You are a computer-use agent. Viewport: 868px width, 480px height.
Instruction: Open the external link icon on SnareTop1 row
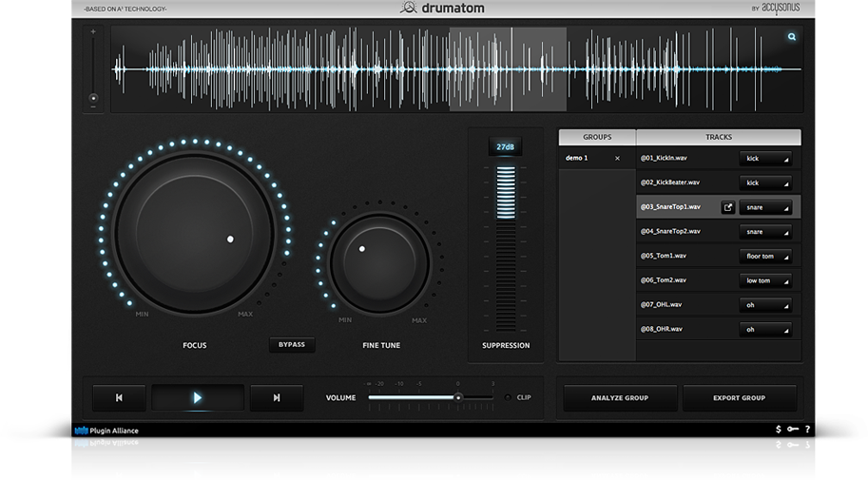[728, 207]
